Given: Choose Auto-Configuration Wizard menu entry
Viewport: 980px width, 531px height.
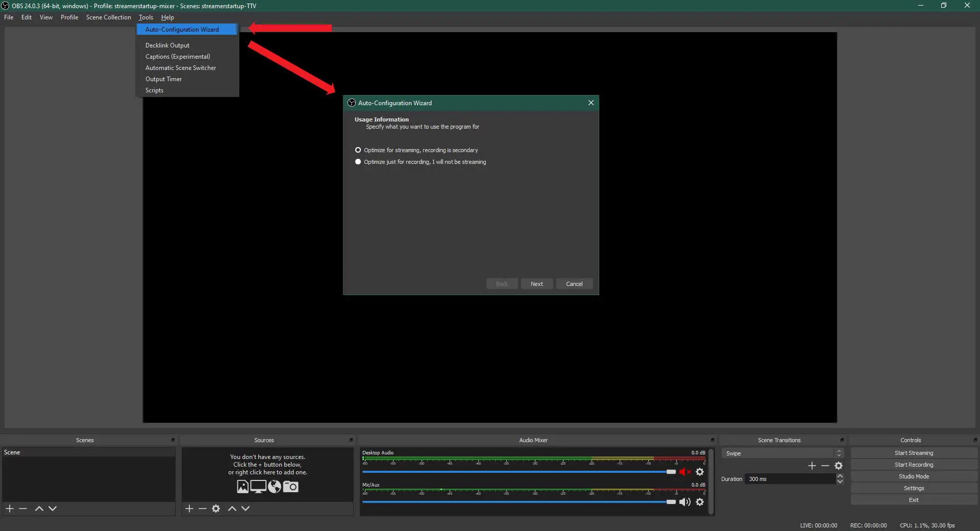Looking at the screenshot, I should 187,30.
